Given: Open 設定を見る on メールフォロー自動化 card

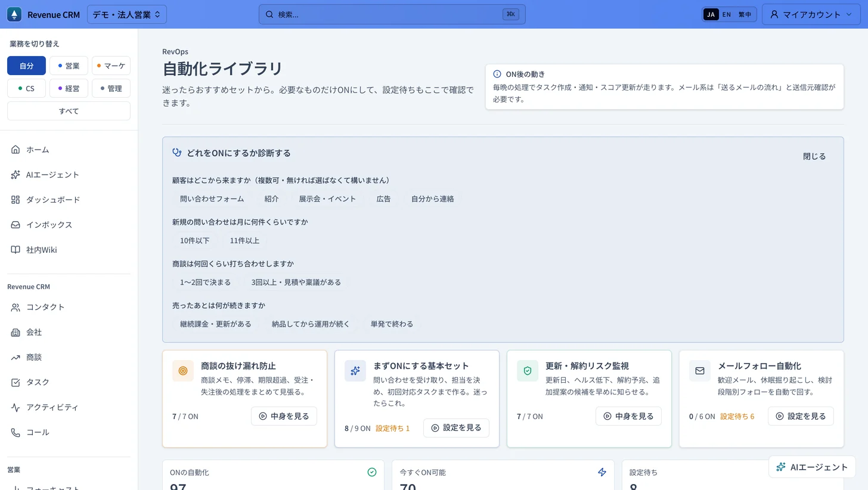Looking at the screenshot, I should pos(801,416).
